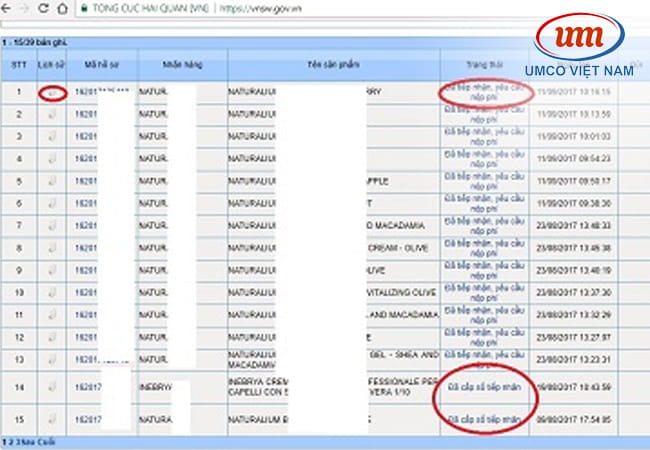
Task: Click the STT number 7 cell
Action: (19, 225)
